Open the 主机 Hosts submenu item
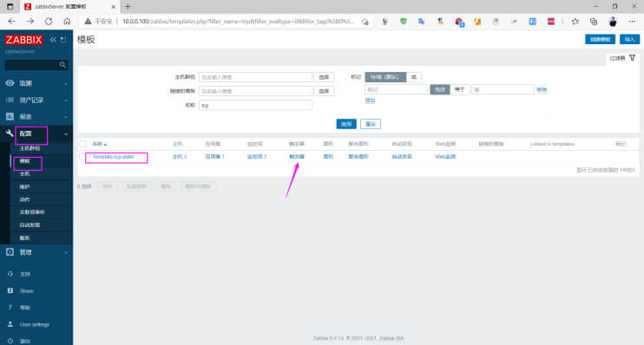Image resolution: width=644 pixels, height=345 pixels. click(24, 174)
